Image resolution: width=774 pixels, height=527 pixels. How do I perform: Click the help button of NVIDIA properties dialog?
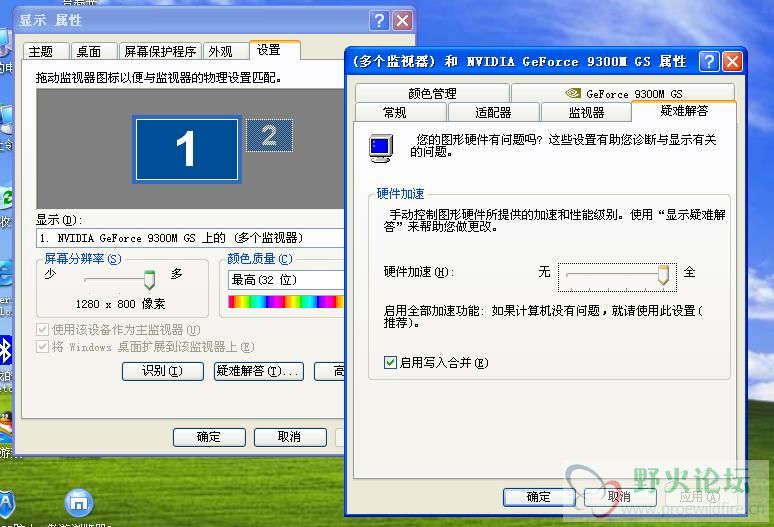[709, 62]
